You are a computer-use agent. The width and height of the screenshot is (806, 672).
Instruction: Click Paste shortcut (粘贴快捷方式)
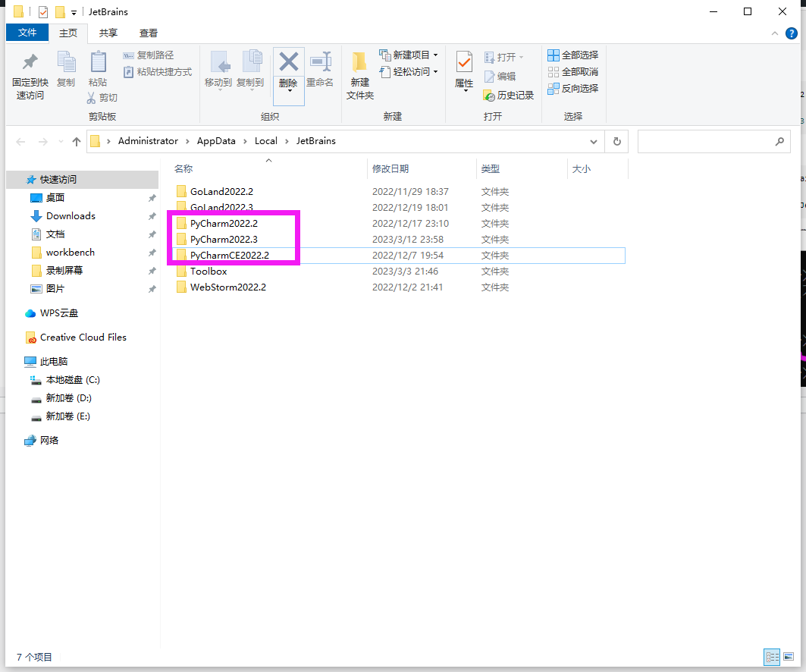pyautogui.click(x=158, y=72)
